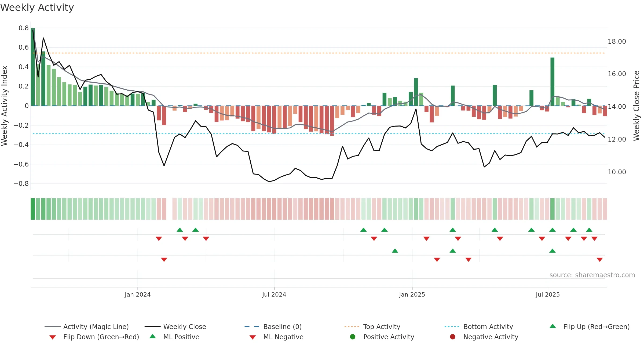Click the first Flip Down triangle after Jan 2024

click(159, 239)
